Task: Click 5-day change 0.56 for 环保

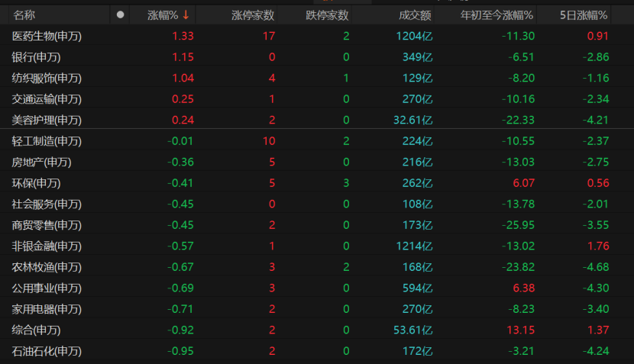Action: tap(598, 183)
